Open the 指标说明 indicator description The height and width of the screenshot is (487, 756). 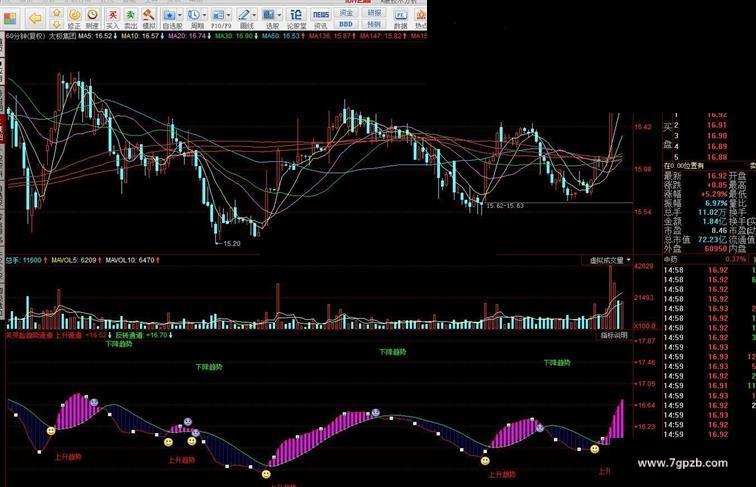click(x=614, y=335)
